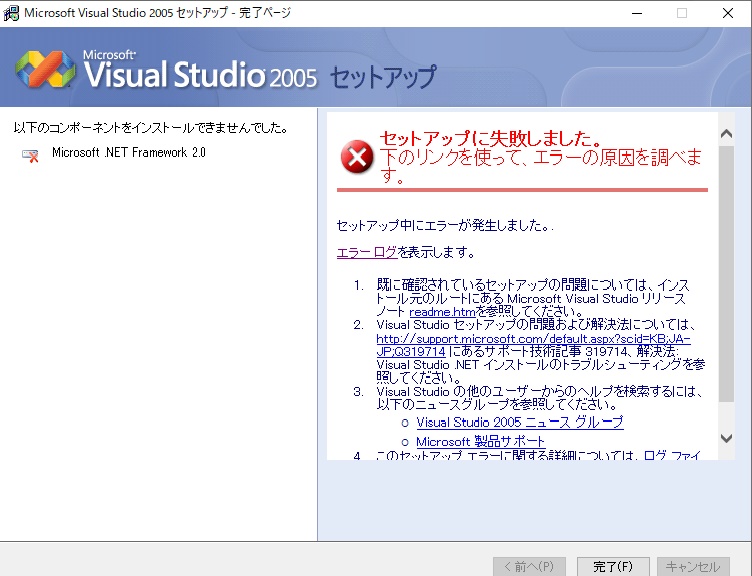Click the red error X icon
Image resolution: width=752 pixels, height=576 pixels.
tap(357, 157)
